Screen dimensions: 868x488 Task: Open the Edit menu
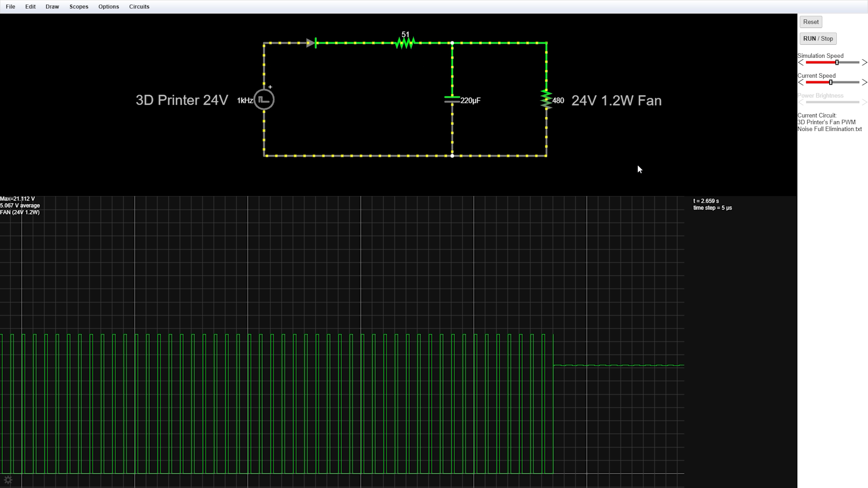[30, 6]
